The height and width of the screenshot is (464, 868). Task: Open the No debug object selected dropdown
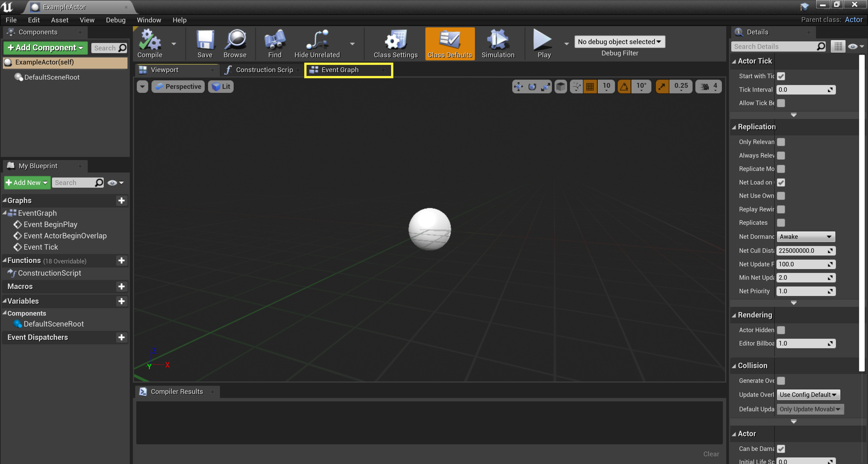click(x=620, y=41)
